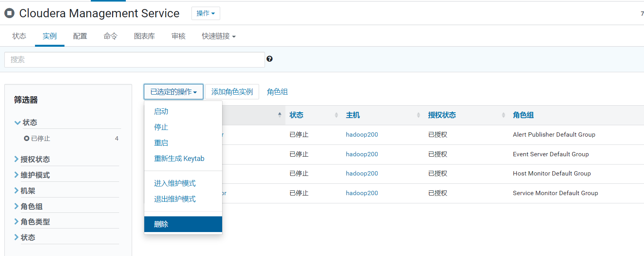
Task: Sort by the 主机 column header
Action: click(x=353, y=115)
